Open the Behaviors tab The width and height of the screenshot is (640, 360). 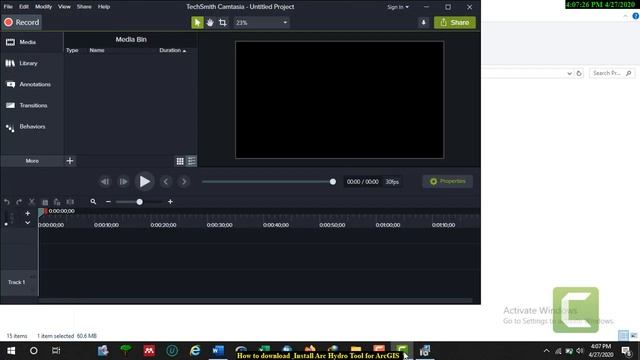tap(32, 127)
